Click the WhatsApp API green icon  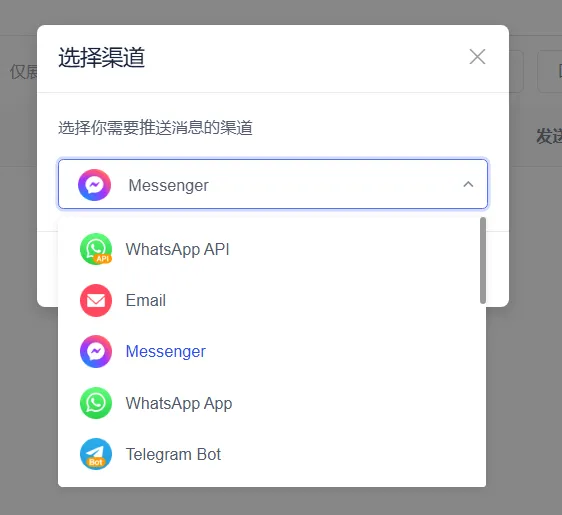click(x=96, y=249)
